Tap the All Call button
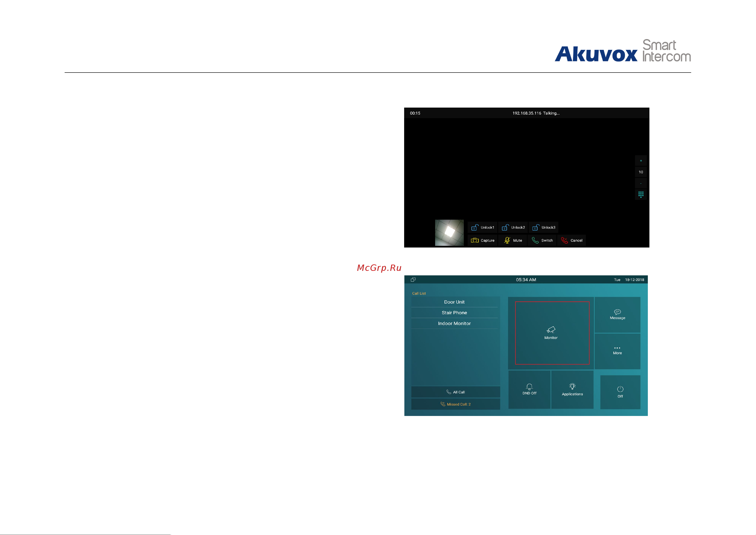Screen dimensions: 756x535 coord(456,392)
